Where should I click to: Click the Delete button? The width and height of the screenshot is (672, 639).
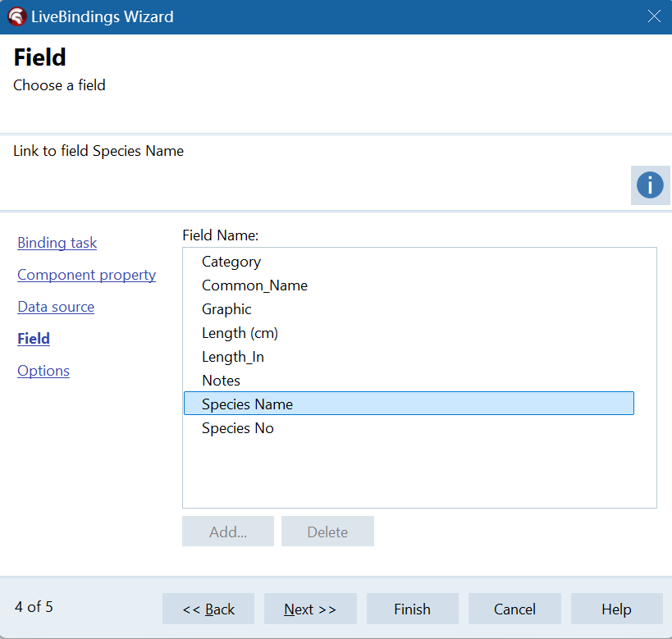(x=327, y=532)
